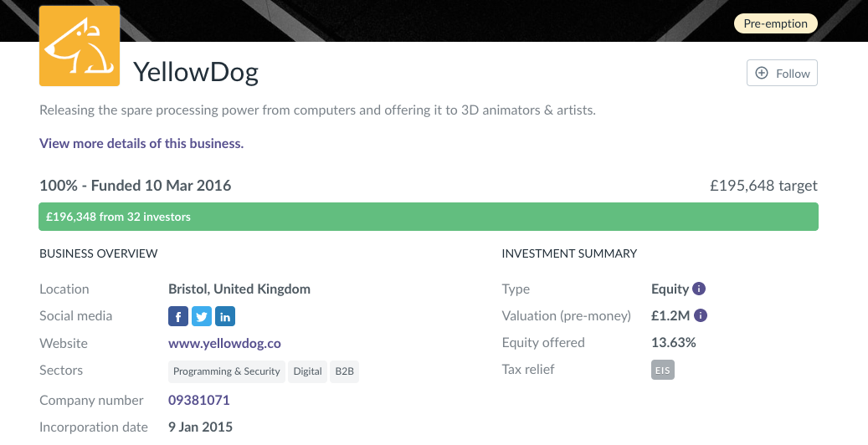Open company number 09381071 link
The image size is (868, 445).
click(x=199, y=400)
